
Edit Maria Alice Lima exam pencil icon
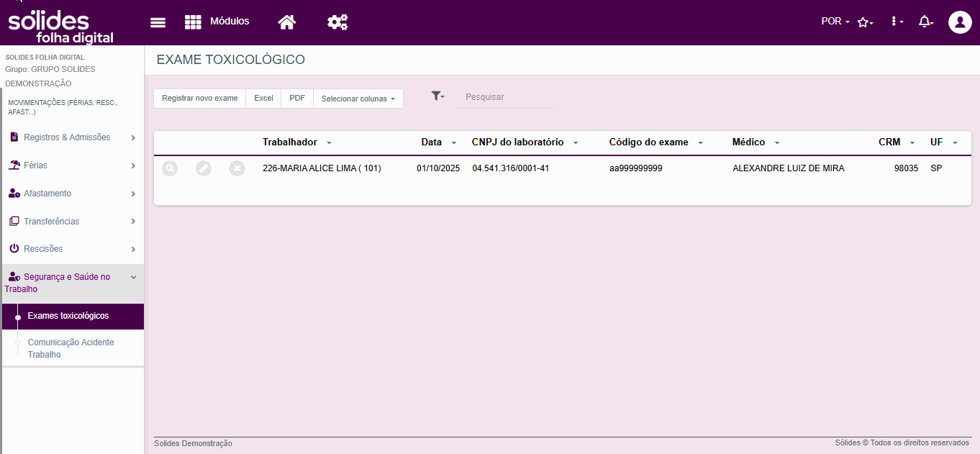tap(204, 168)
